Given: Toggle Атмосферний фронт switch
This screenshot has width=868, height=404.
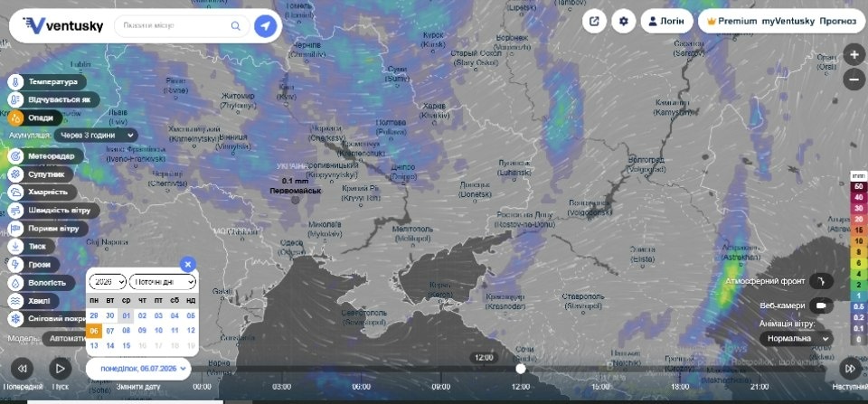Looking at the screenshot, I should point(822,281).
